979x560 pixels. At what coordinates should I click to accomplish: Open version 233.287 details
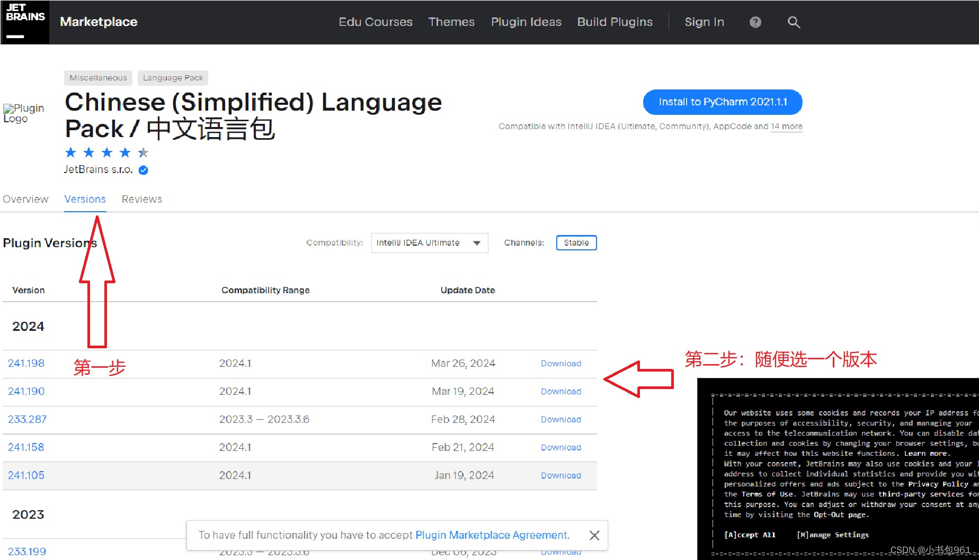(27, 420)
